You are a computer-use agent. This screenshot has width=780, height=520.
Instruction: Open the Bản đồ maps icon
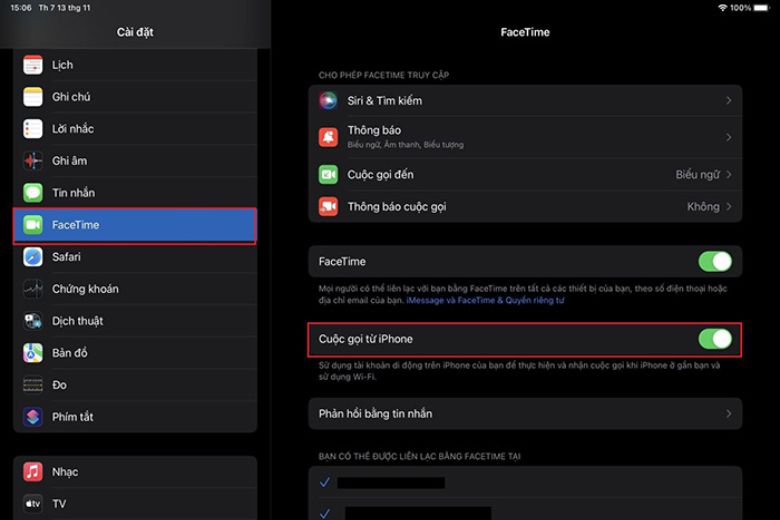pyautogui.click(x=33, y=353)
